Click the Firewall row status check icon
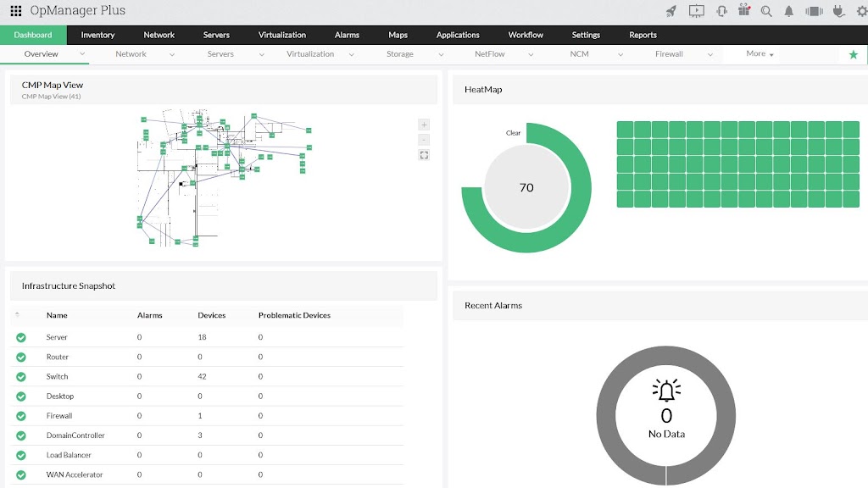This screenshot has height=488, width=868. point(21,416)
